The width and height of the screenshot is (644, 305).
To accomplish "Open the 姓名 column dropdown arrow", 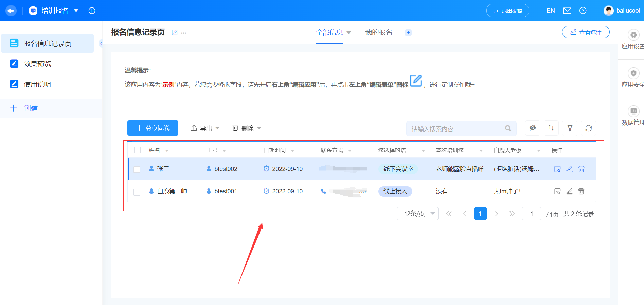I will [167, 151].
